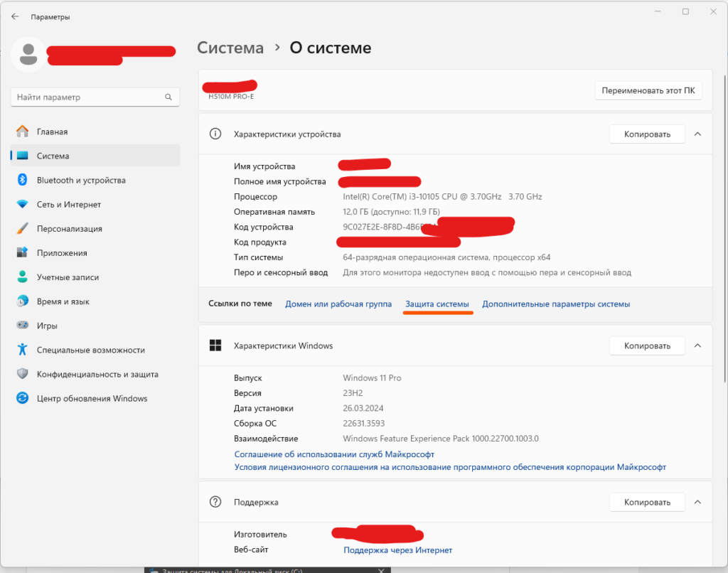This screenshot has height=573, width=728.
Task: Close the Параметры window
Action: coord(713,11)
